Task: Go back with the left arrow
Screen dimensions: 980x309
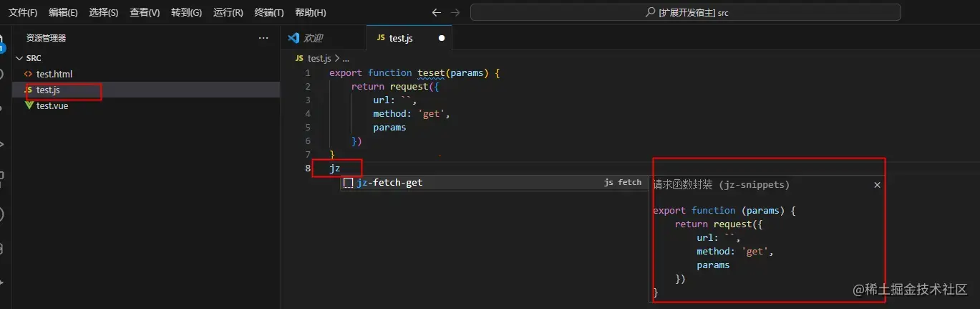Action: point(437,13)
